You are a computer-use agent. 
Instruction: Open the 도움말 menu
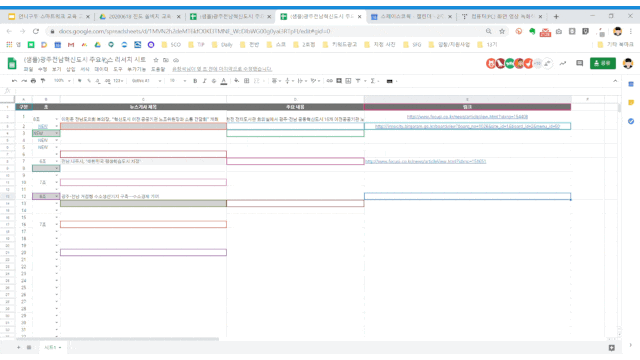point(158,69)
